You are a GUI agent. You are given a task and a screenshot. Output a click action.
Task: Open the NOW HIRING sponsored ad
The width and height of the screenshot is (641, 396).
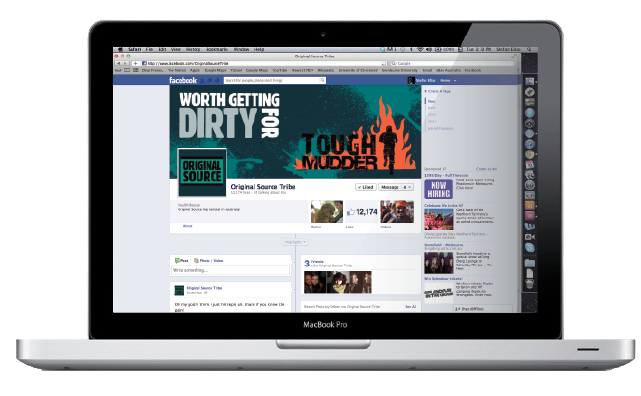[x=439, y=189]
